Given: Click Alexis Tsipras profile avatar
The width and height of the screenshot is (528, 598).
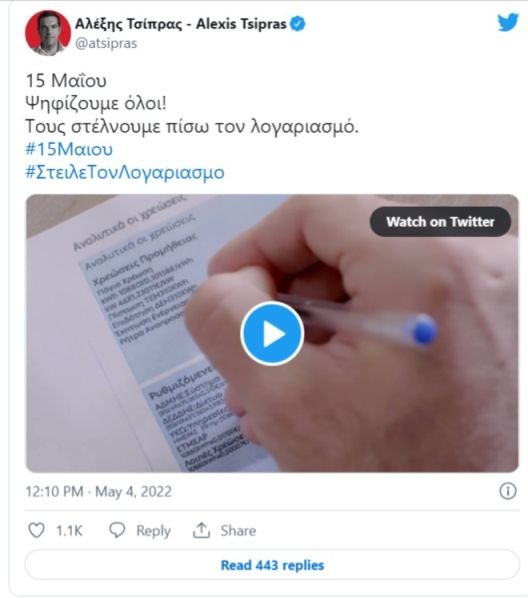Looking at the screenshot, I should pyautogui.click(x=48, y=33).
